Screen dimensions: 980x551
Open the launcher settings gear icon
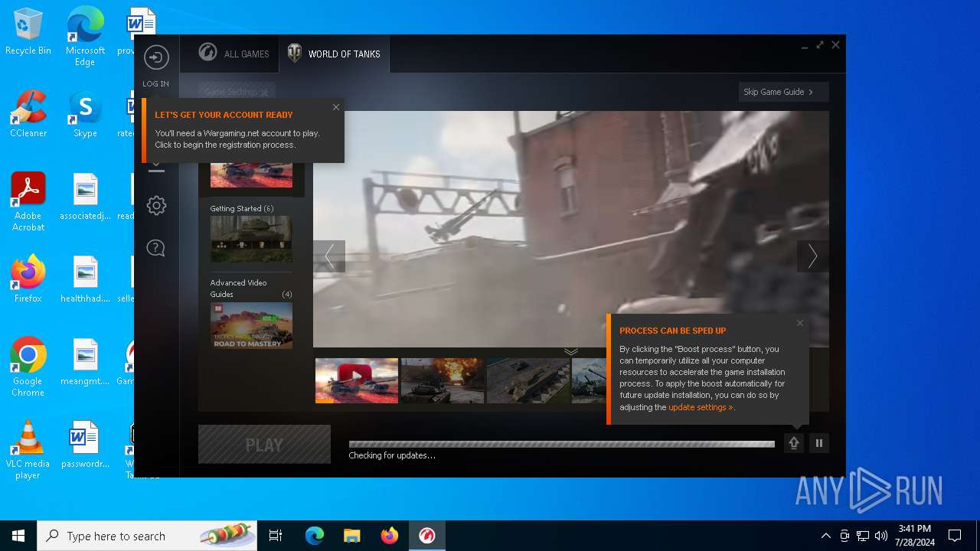pos(156,205)
